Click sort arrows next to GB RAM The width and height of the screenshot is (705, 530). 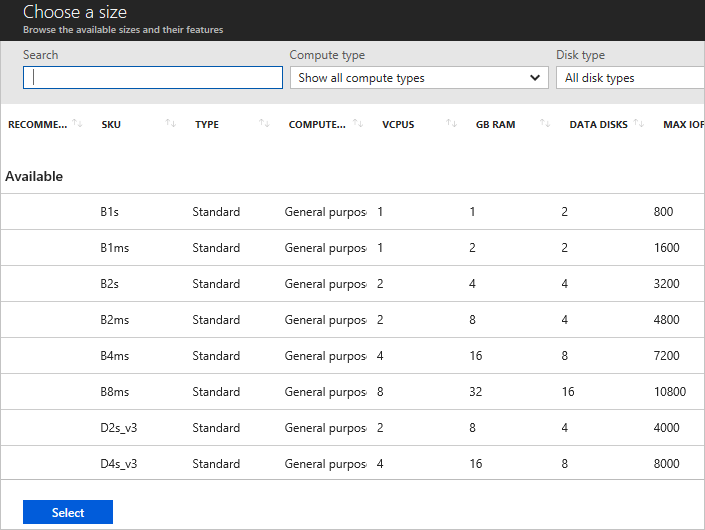click(545, 124)
